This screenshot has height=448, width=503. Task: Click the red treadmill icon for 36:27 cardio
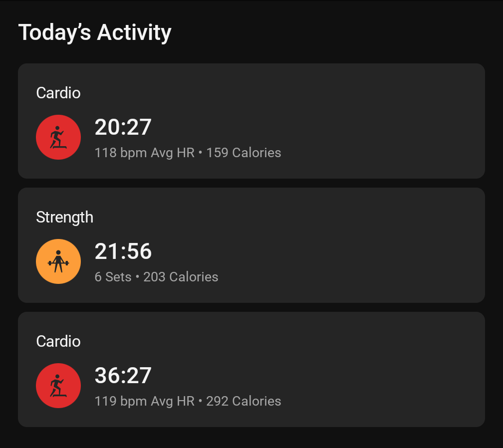click(58, 386)
